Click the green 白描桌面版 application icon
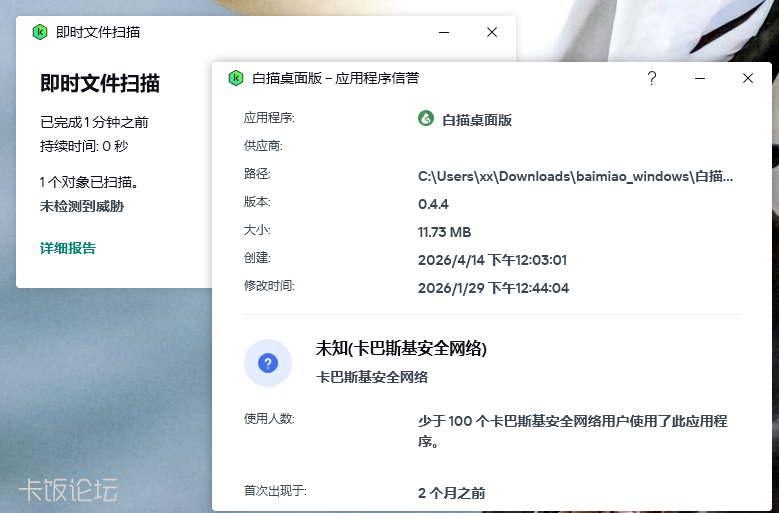 (426, 119)
